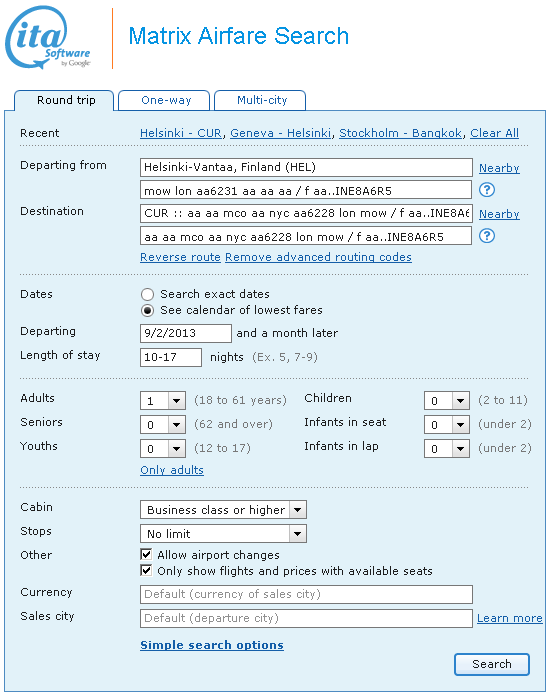Click Learn more about sales city

tap(510, 618)
